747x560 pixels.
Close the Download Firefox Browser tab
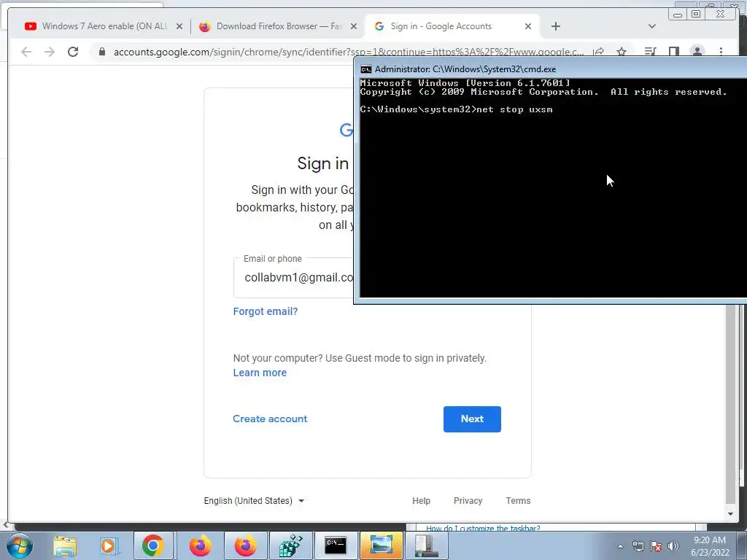click(x=354, y=26)
